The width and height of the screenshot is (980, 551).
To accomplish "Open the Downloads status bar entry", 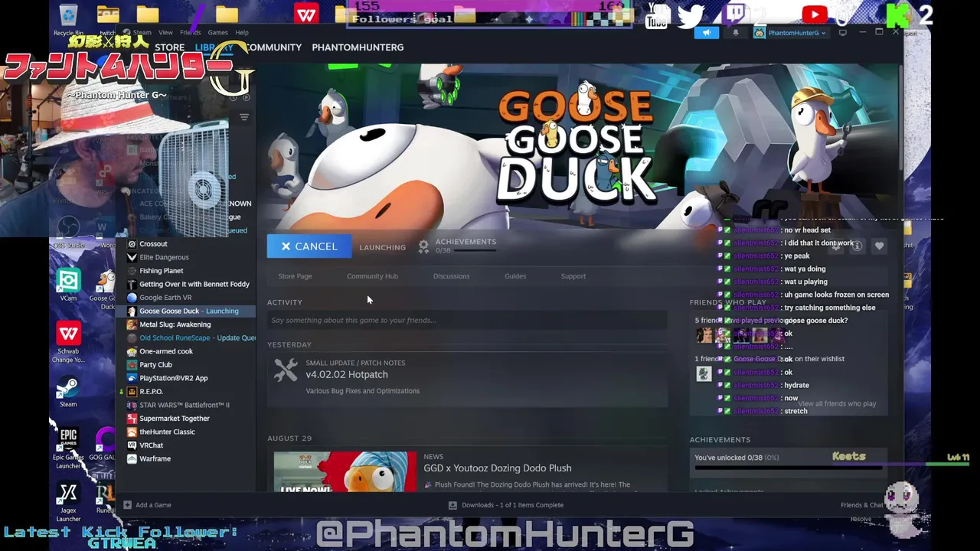I will coord(506,505).
